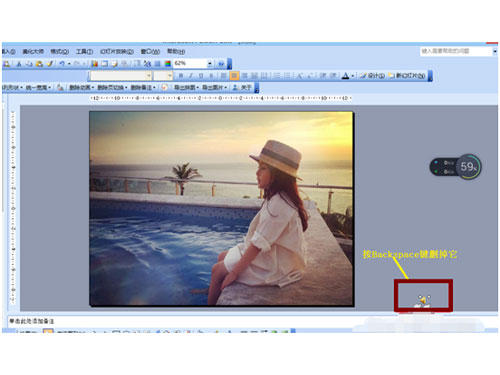Image resolution: width=500 pixels, height=375 pixels.
Task: Click the 设计(S) button
Action: coord(372,76)
